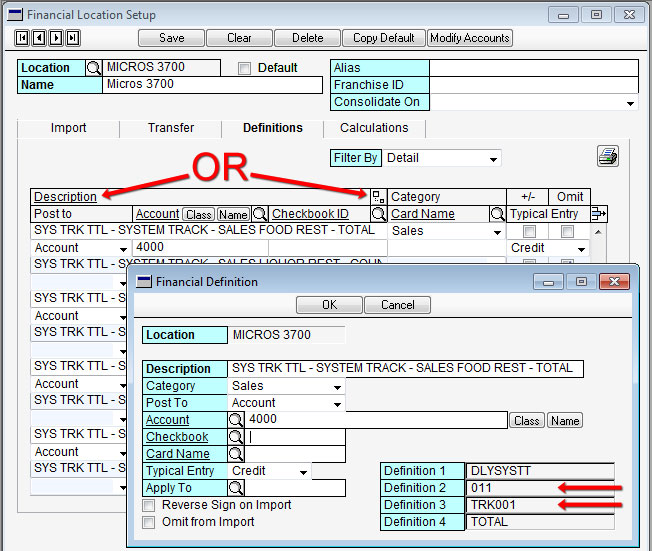The width and height of the screenshot is (652, 551).
Task: Click Card Name link in grid header
Action: pos(423,214)
